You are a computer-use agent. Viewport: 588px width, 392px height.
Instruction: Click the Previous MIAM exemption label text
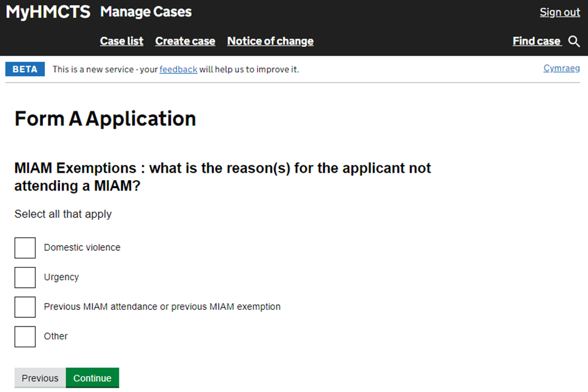click(x=162, y=306)
